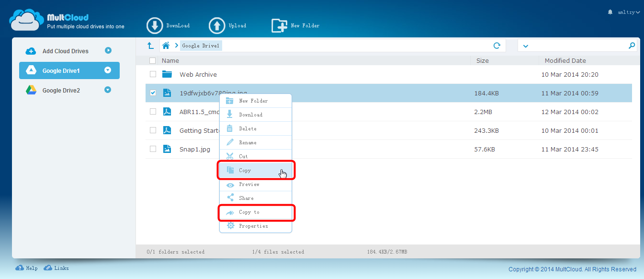644x279 pixels.
Task: Sort by Modified Date column header
Action: tap(565, 61)
